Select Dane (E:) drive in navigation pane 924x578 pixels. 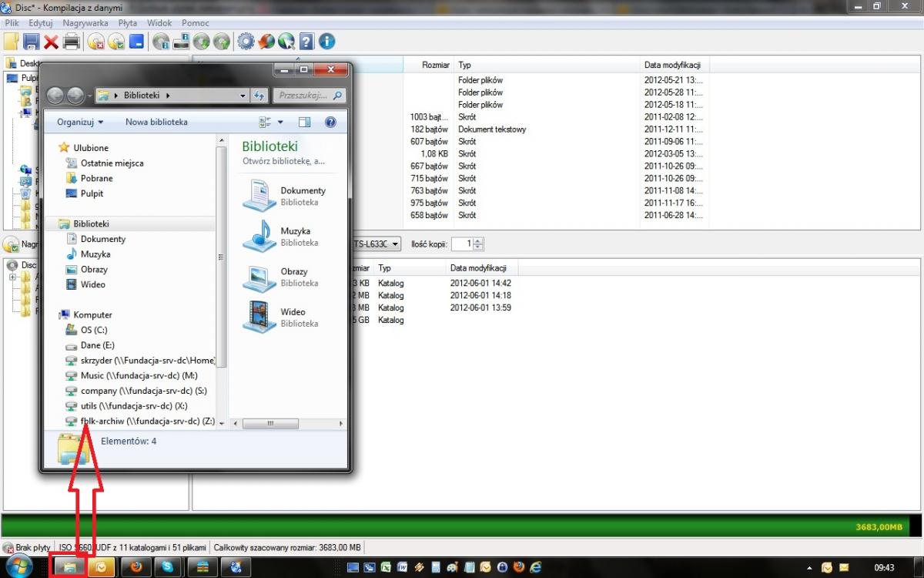pyautogui.click(x=97, y=345)
